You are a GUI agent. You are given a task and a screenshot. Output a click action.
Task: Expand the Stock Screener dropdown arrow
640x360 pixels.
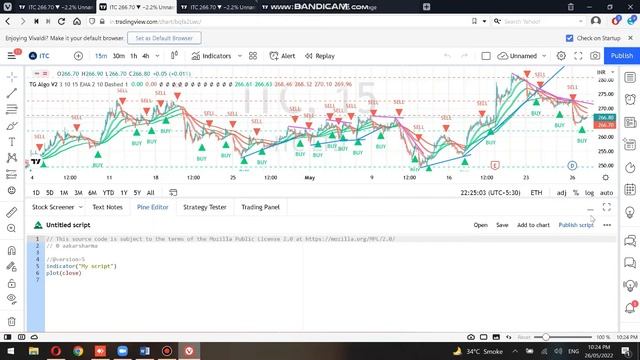80,207
